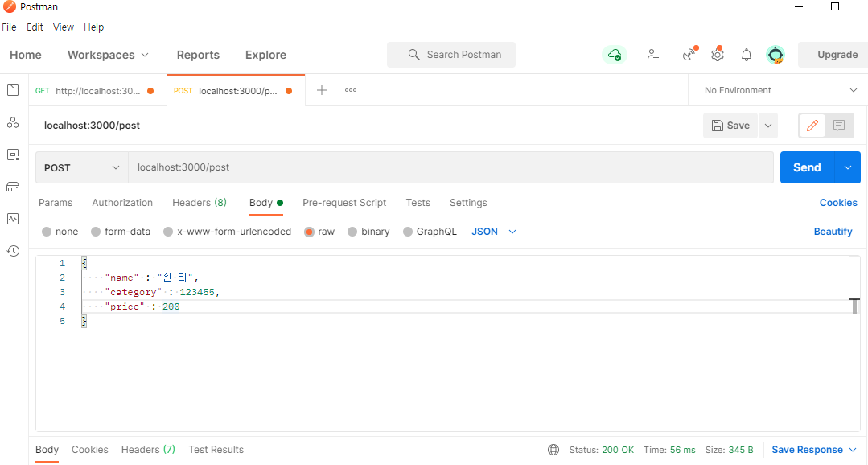Open the response Cookies tab
The height and width of the screenshot is (465, 868).
coord(89,450)
